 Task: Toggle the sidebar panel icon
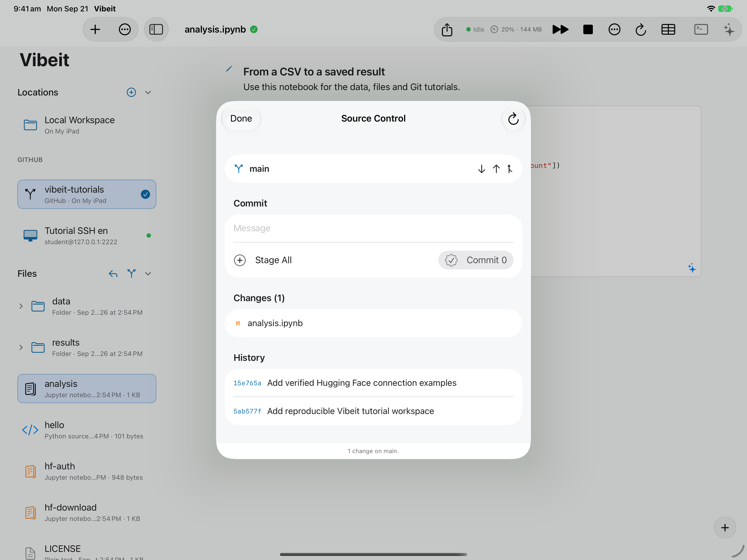tap(156, 29)
